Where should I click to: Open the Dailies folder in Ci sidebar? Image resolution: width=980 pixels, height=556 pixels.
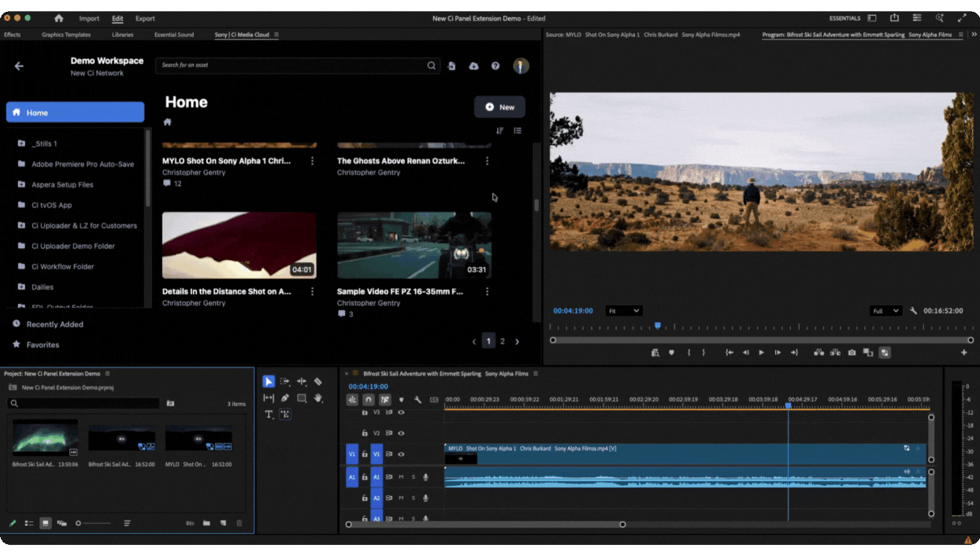[x=43, y=287]
